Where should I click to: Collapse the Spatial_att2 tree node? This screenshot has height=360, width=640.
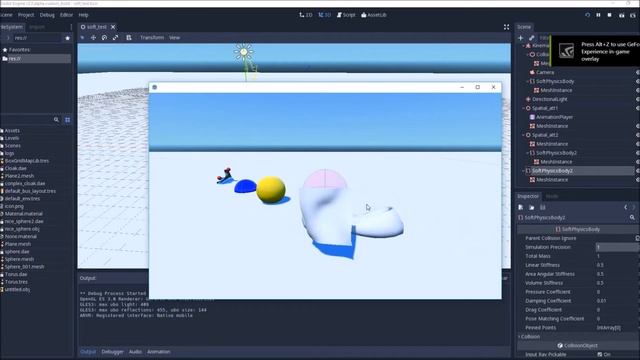524,135
